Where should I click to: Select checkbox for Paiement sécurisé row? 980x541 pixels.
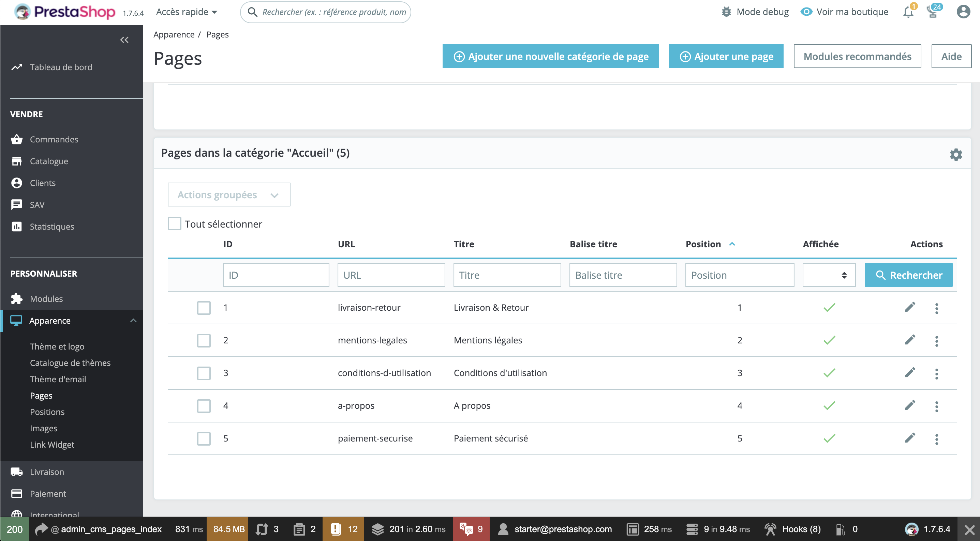pos(204,438)
